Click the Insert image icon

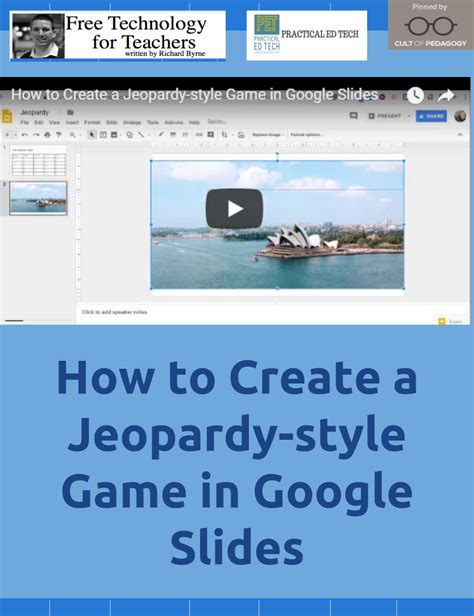coord(114,135)
